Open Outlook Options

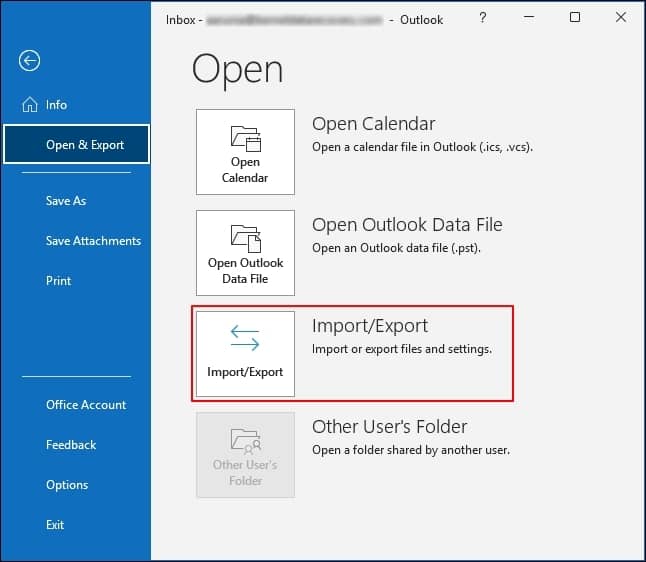[67, 485]
